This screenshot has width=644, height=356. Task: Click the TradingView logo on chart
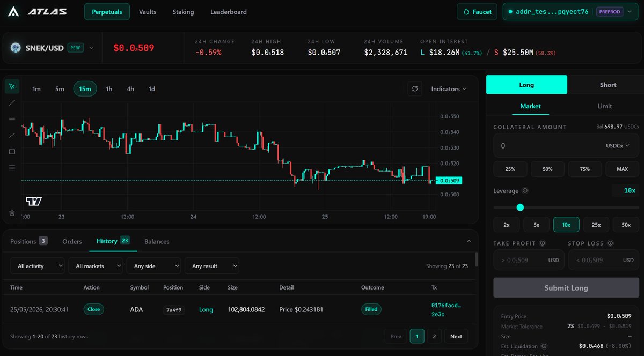34,202
